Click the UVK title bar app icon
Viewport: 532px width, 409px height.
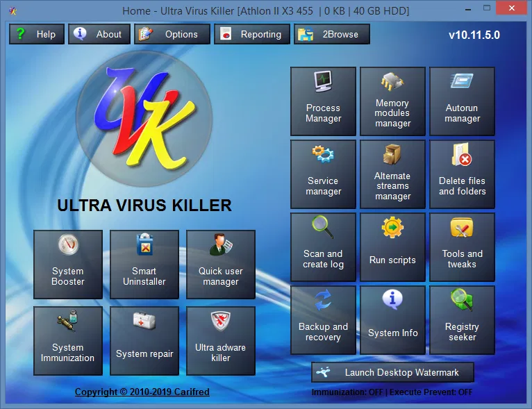pyautogui.click(x=13, y=11)
